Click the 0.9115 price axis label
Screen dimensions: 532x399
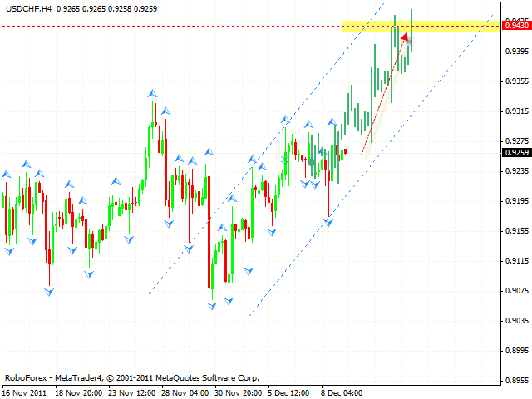(x=517, y=260)
